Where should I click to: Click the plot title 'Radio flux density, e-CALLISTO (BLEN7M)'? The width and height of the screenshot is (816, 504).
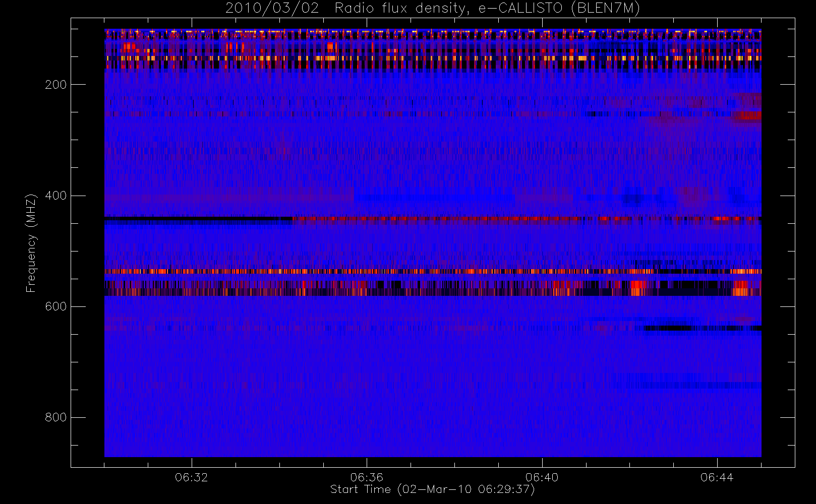click(x=487, y=9)
